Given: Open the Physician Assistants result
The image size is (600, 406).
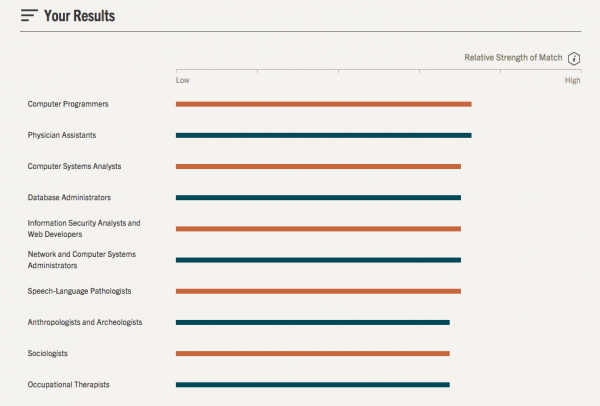Looking at the screenshot, I should (62, 135).
